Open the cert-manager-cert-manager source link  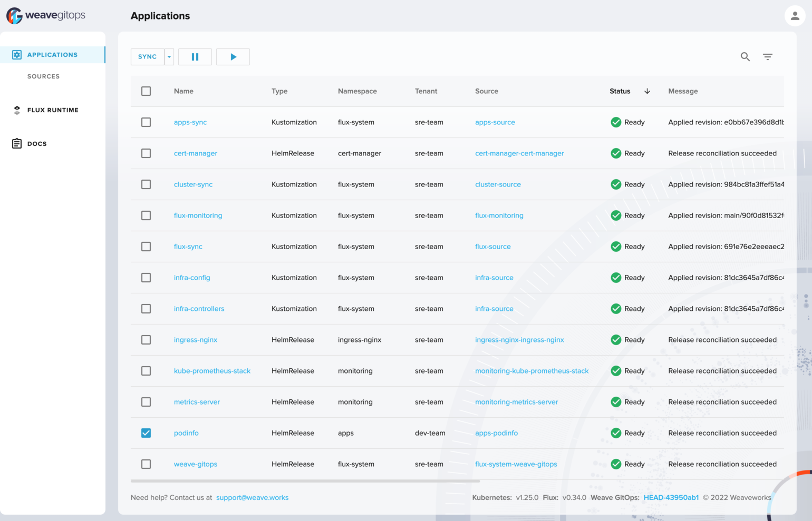point(519,153)
